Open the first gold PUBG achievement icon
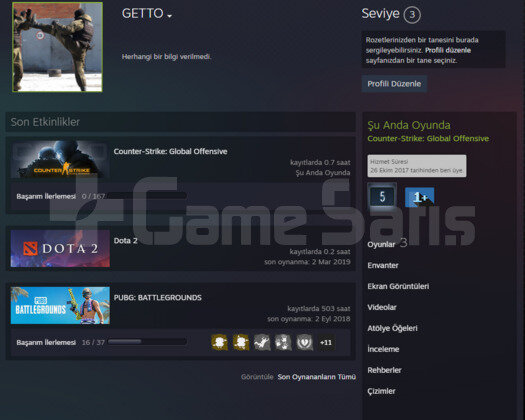 [x=220, y=342]
